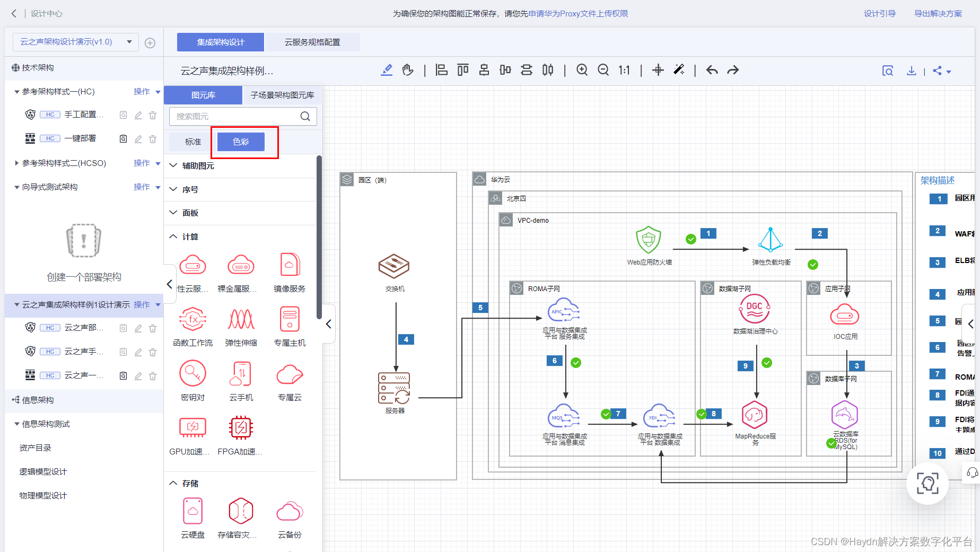
Task: Click the preview search-page icon
Action: click(x=888, y=71)
